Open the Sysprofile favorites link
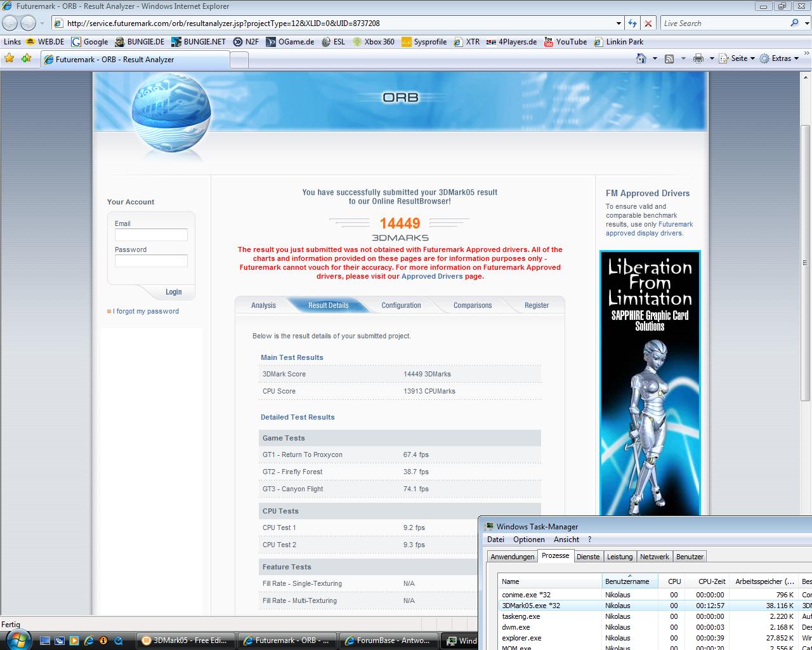Screen dimensions: 812x650 pos(424,42)
